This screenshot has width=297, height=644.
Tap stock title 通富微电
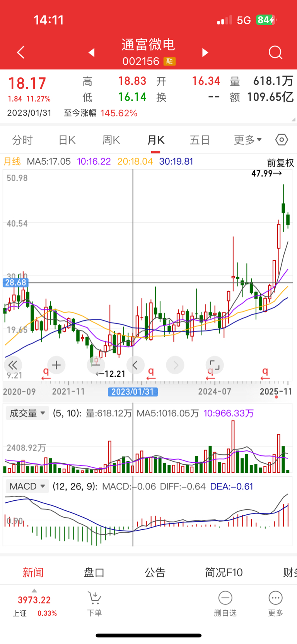click(148, 45)
